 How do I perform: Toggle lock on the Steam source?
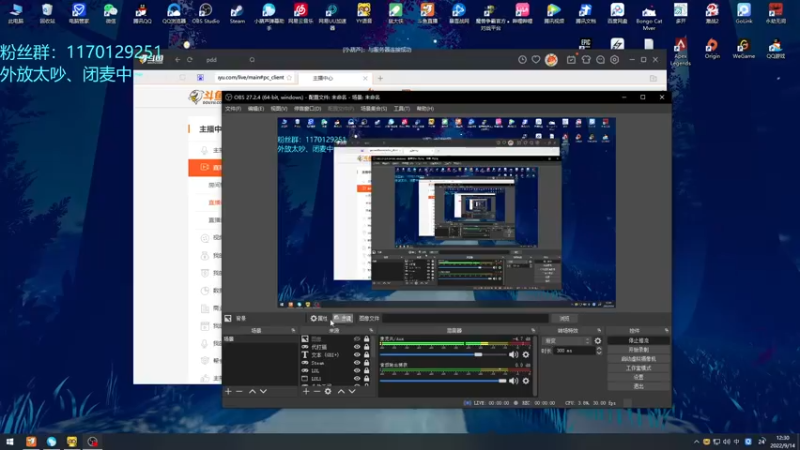(366, 363)
